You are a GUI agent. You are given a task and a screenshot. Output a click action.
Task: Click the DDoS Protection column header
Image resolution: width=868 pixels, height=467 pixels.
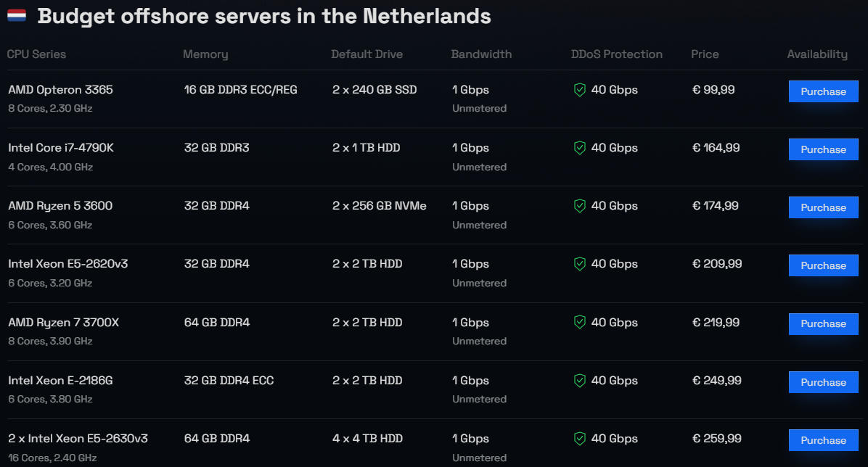click(617, 54)
